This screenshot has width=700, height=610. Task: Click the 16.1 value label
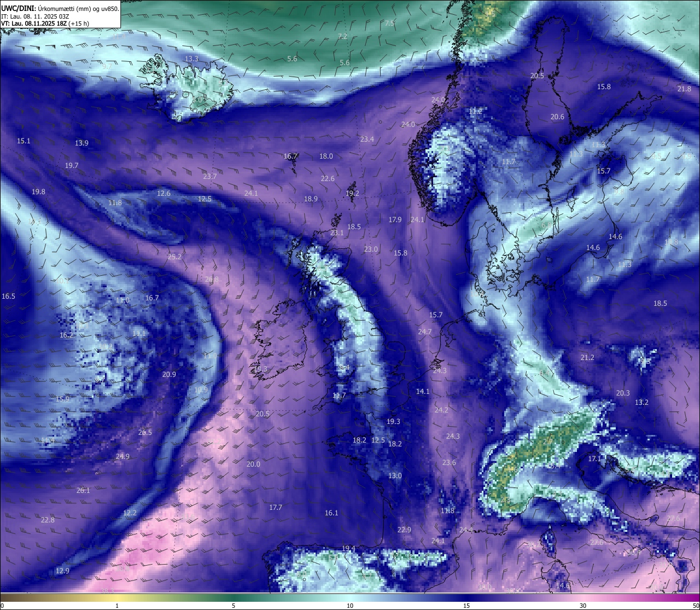tap(331, 513)
